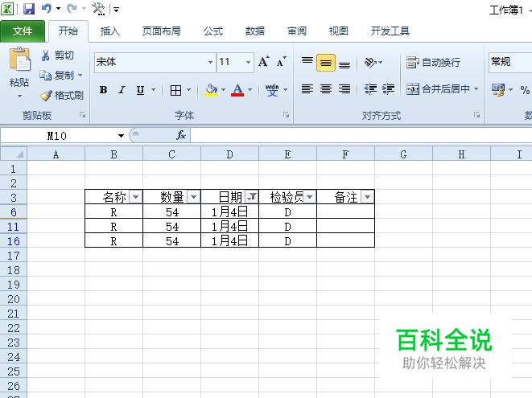Viewport: 532px width, 398px height.
Task: Toggle Underline formatting
Action: click(x=140, y=90)
